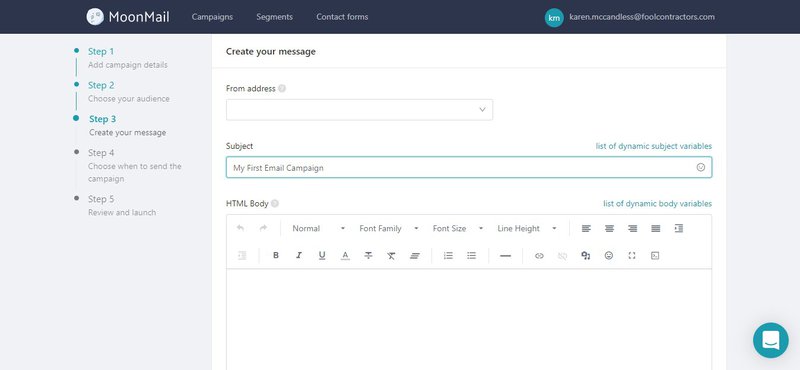The image size is (800, 370).
Task: Open list of dynamic body variables
Action: 658,204
